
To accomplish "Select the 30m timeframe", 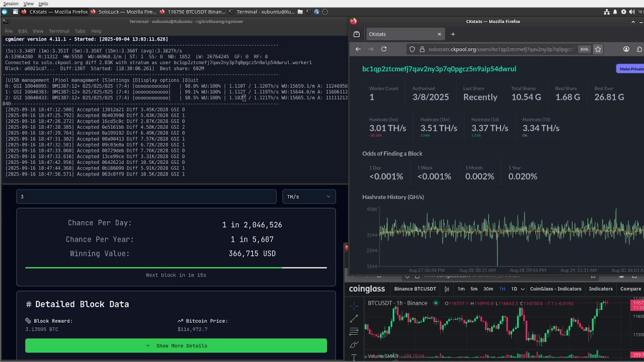I will coord(488,289).
